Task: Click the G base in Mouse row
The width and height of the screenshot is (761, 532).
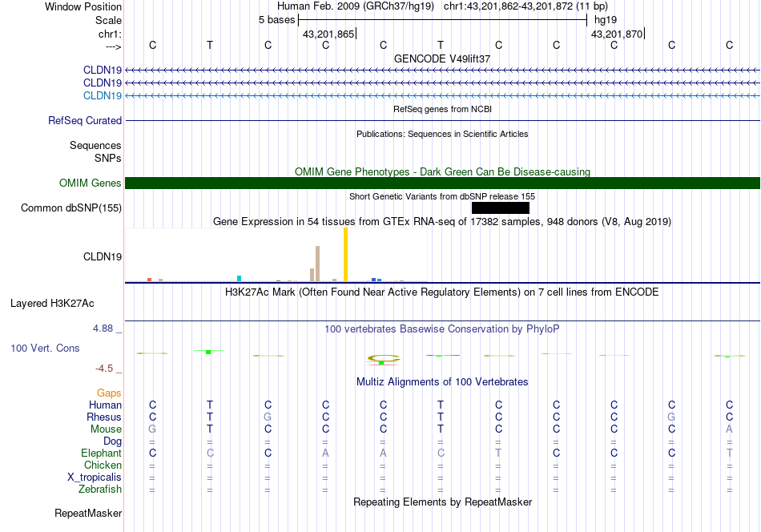Action: coord(152,429)
